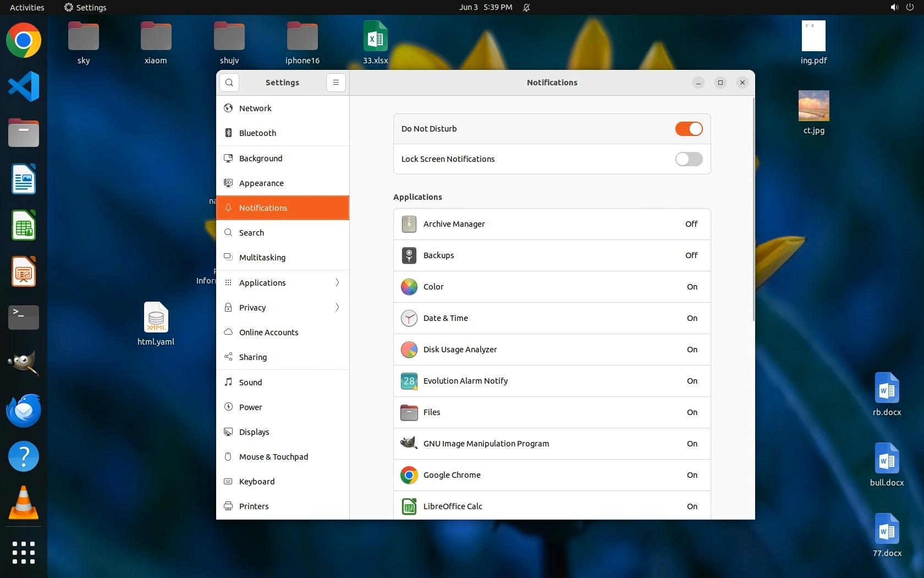Click the search icon in Settings header
This screenshot has width=924, height=578.
click(229, 83)
